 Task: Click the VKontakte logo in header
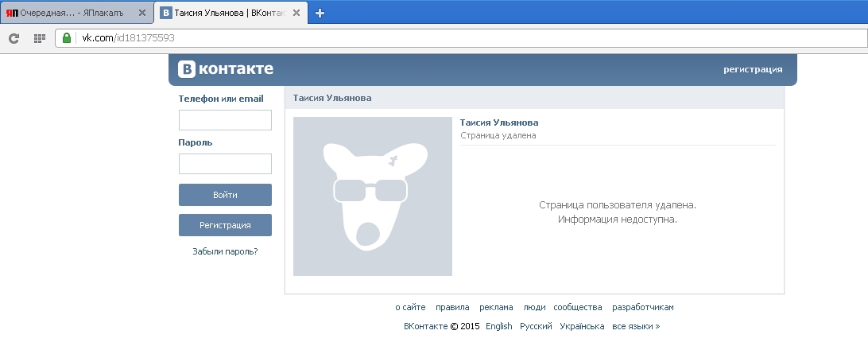225,68
